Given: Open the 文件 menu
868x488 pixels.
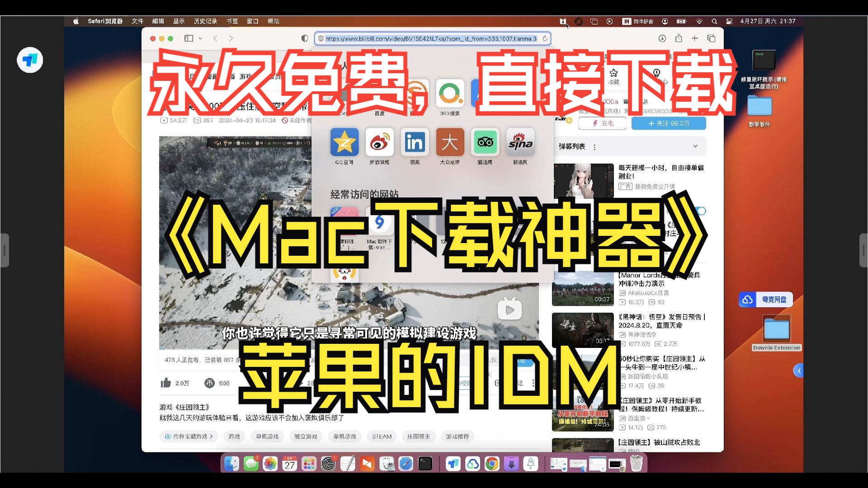Looking at the screenshot, I should pyautogui.click(x=137, y=21).
